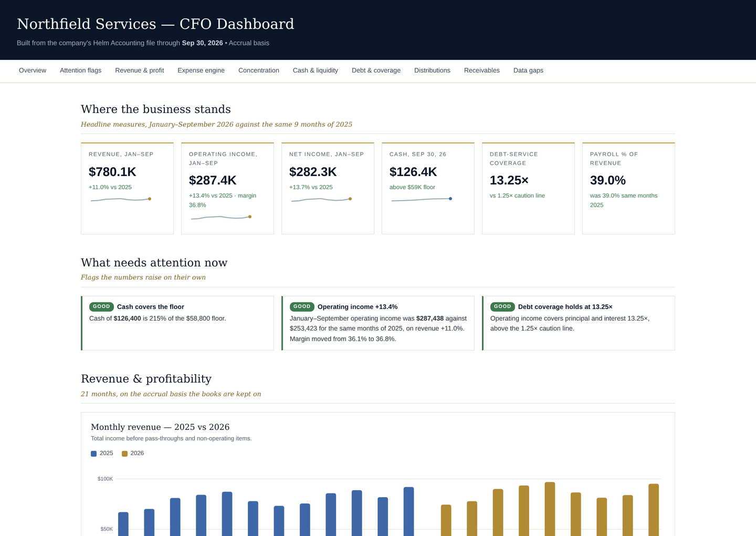Go to the Distributions tab
The width and height of the screenshot is (756, 536).
[x=432, y=70]
